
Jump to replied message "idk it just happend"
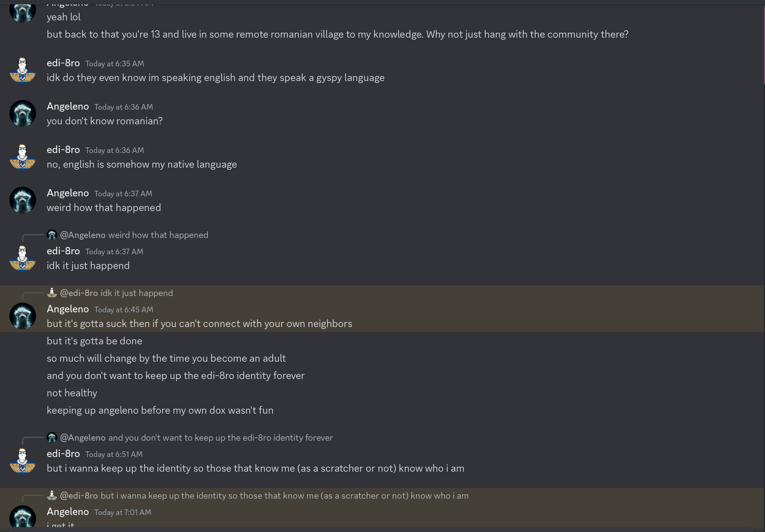pos(137,293)
